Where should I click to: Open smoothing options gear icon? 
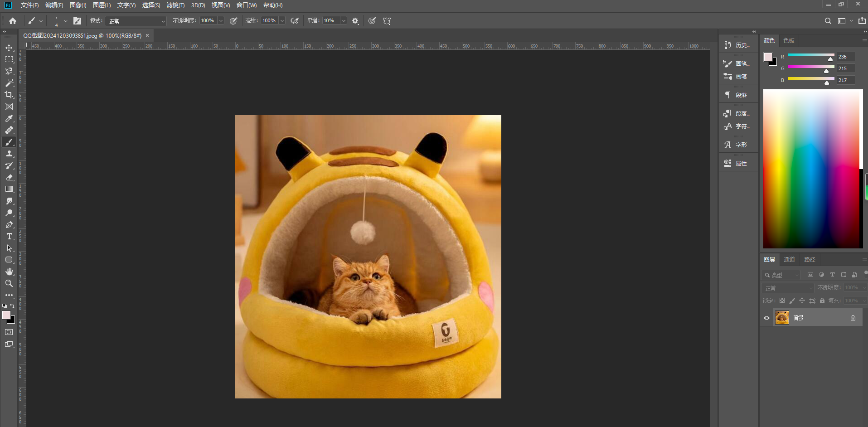click(x=355, y=21)
